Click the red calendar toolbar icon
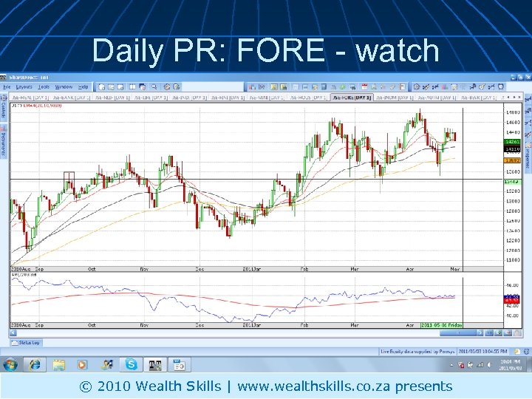 tap(364, 87)
